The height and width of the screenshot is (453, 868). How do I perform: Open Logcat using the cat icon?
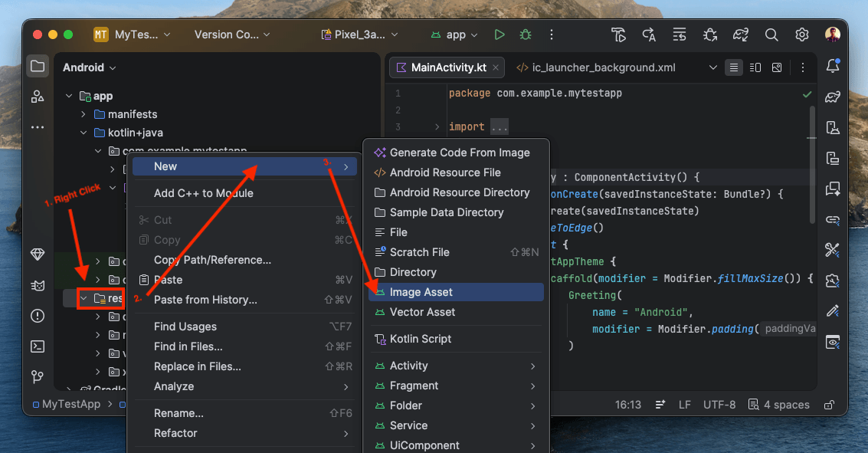click(x=38, y=285)
